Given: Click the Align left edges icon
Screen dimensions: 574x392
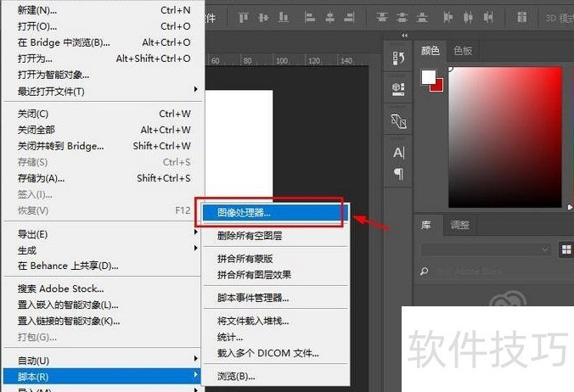Looking at the screenshot, I should tap(310, 17).
